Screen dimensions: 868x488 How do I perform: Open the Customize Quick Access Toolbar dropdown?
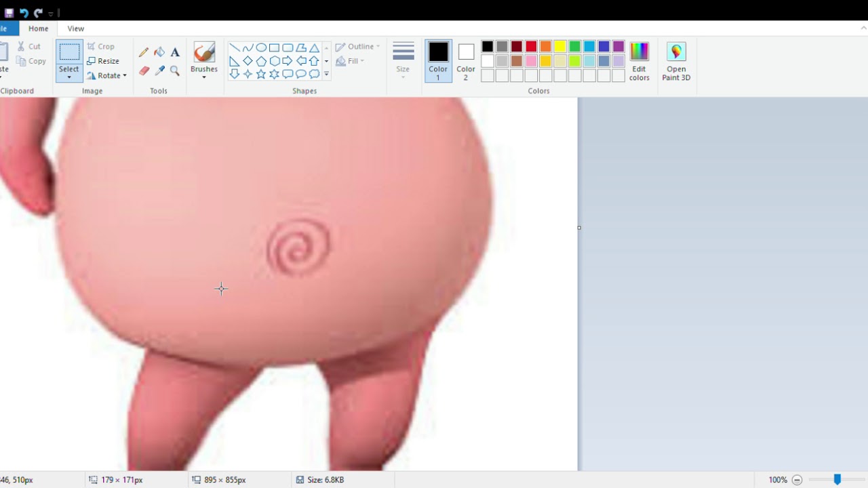point(51,14)
